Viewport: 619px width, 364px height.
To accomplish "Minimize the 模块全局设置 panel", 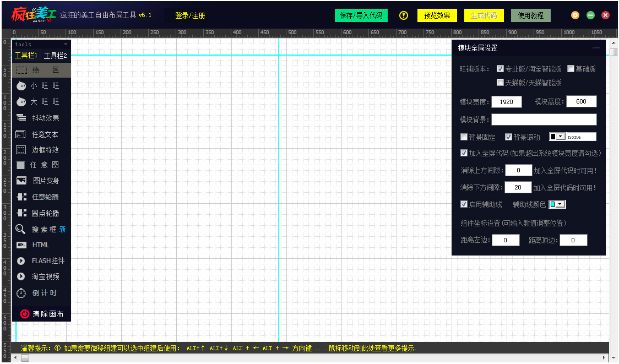I will point(596,48).
